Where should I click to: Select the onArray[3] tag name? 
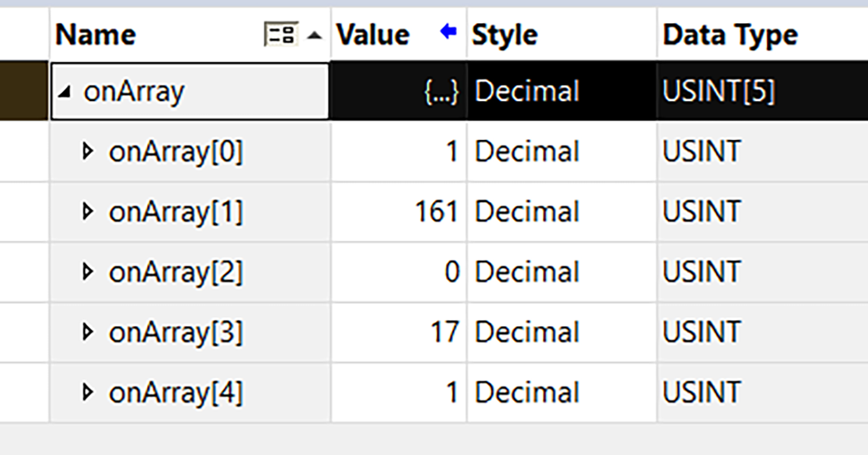[x=175, y=333]
